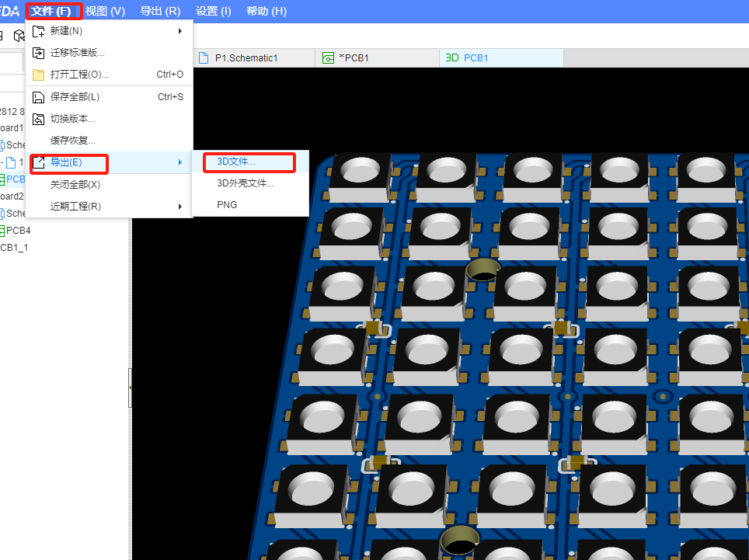Screen dimensions: 749x560
Task: Switch to the 3D PCB1 tab
Action: (501, 58)
